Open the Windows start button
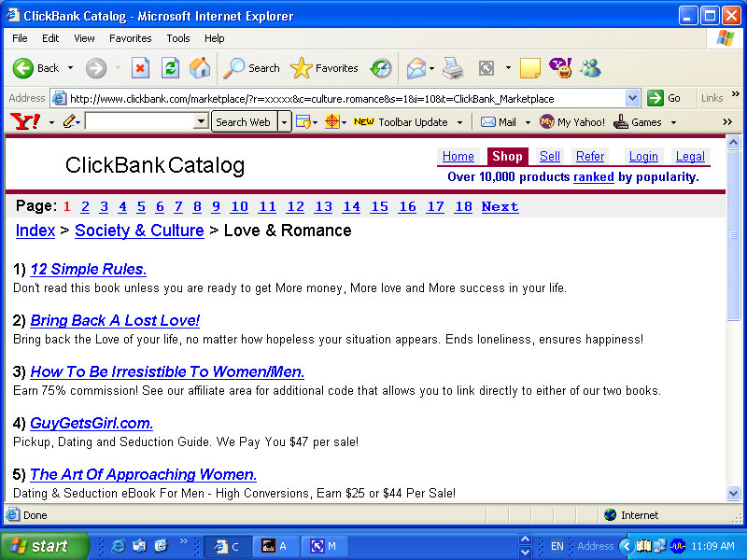The height and width of the screenshot is (560, 747). pyautogui.click(x=44, y=546)
